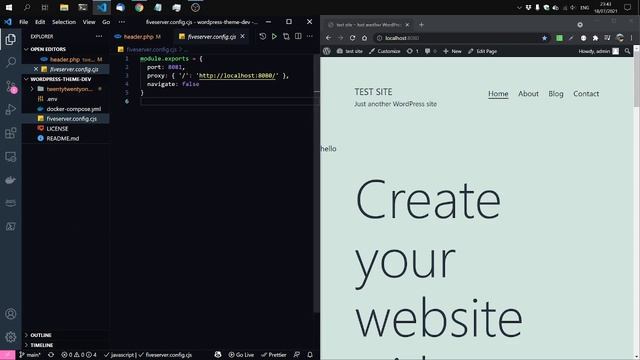Open the Windows Start menu
Viewport: 640px width, 360px height.
pyautogui.click(x=9, y=7)
